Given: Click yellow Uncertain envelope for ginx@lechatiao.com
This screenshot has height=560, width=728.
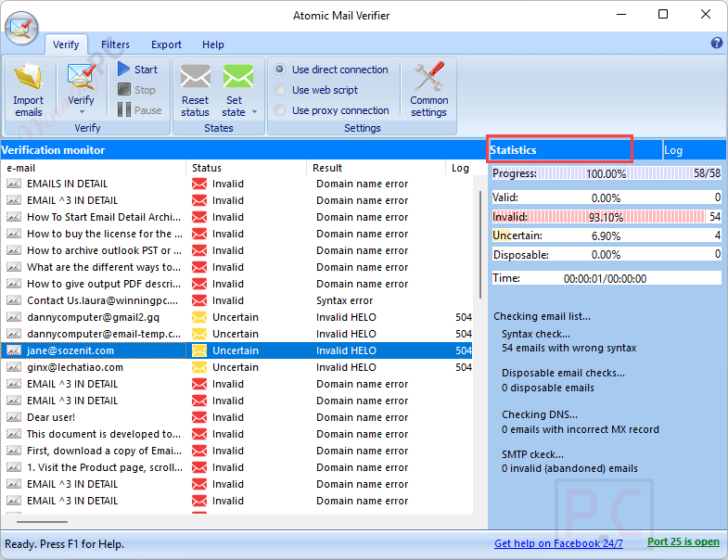Looking at the screenshot, I should (199, 368).
